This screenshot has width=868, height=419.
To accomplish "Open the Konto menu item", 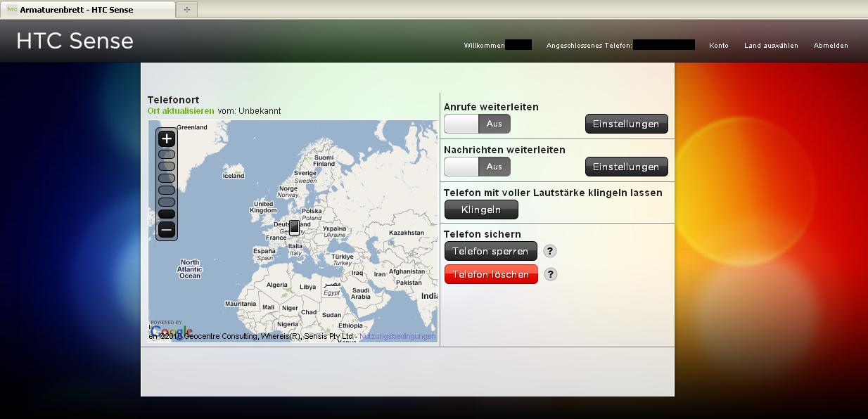I will coord(719,45).
